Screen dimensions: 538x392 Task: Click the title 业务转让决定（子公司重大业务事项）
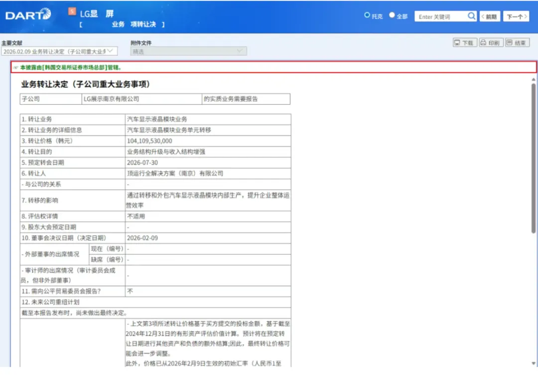[x=86, y=84]
